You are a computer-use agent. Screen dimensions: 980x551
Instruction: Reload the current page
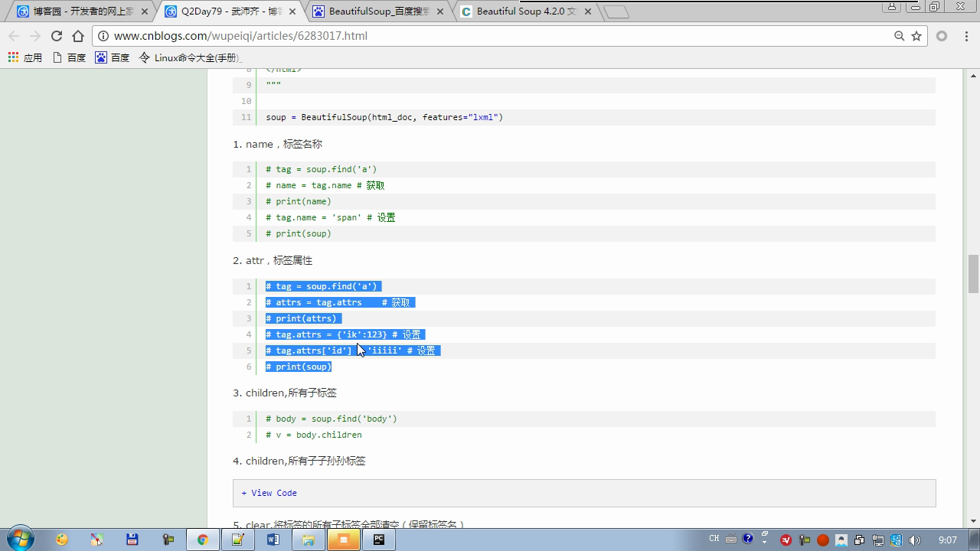point(56,36)
